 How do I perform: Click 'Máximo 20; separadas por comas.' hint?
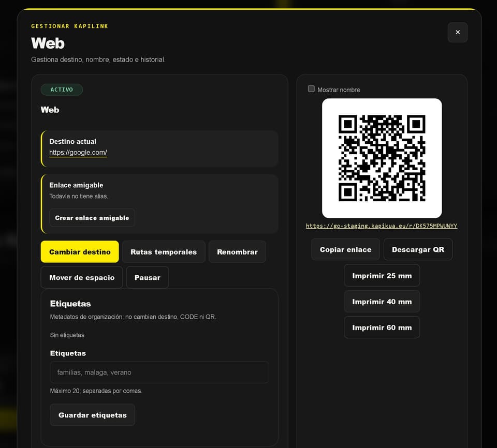pos(96,391)
